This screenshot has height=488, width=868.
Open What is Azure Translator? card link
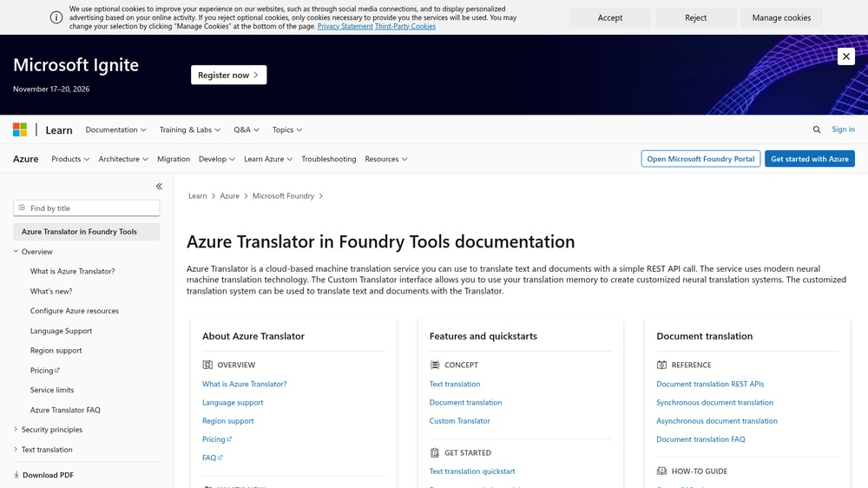[x=244, y=384]
